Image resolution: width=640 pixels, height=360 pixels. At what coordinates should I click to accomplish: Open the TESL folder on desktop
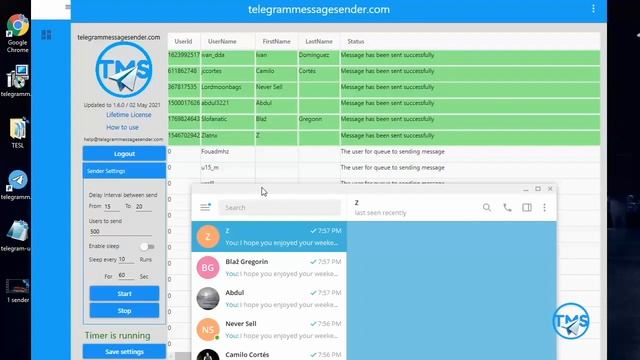click(18, 133)
